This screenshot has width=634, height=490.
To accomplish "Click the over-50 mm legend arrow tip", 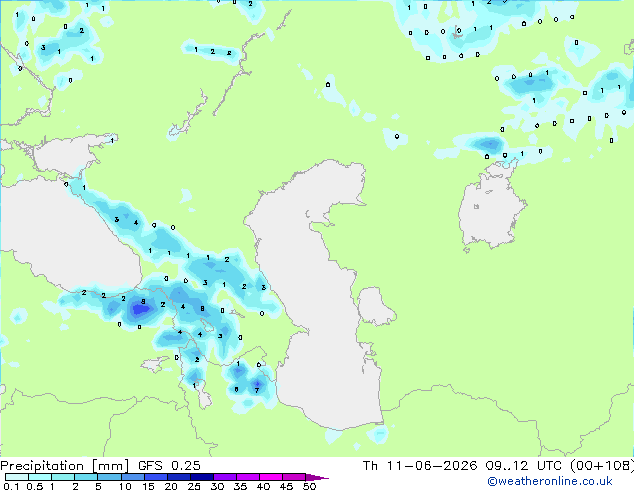I will coord(317,477).
